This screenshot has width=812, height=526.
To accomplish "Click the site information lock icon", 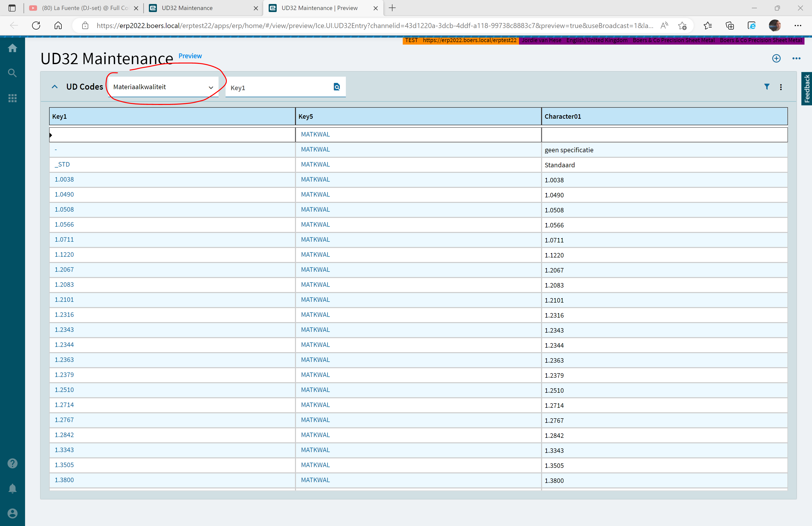I will 85,26.
